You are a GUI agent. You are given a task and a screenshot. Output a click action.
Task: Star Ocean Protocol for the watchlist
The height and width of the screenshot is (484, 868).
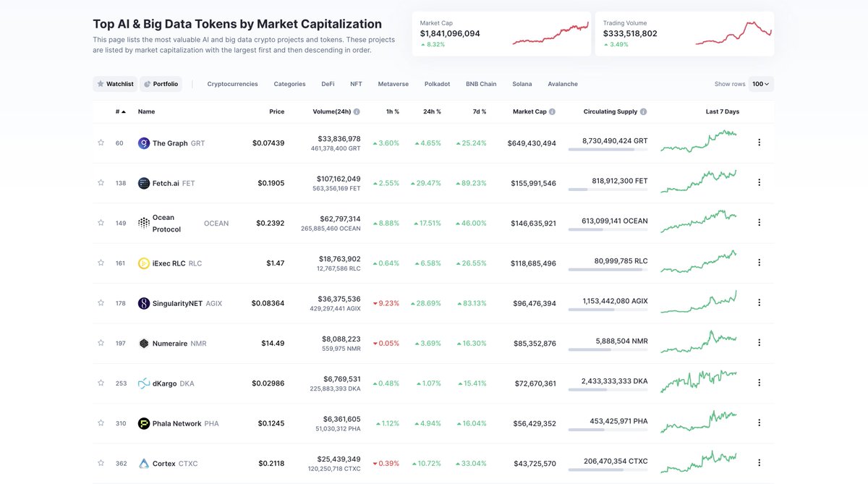[x=101, y=222]
